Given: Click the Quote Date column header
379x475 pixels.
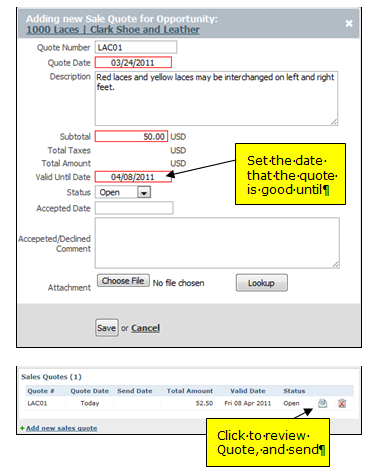Looking at the screenshot, I should 90,391.
